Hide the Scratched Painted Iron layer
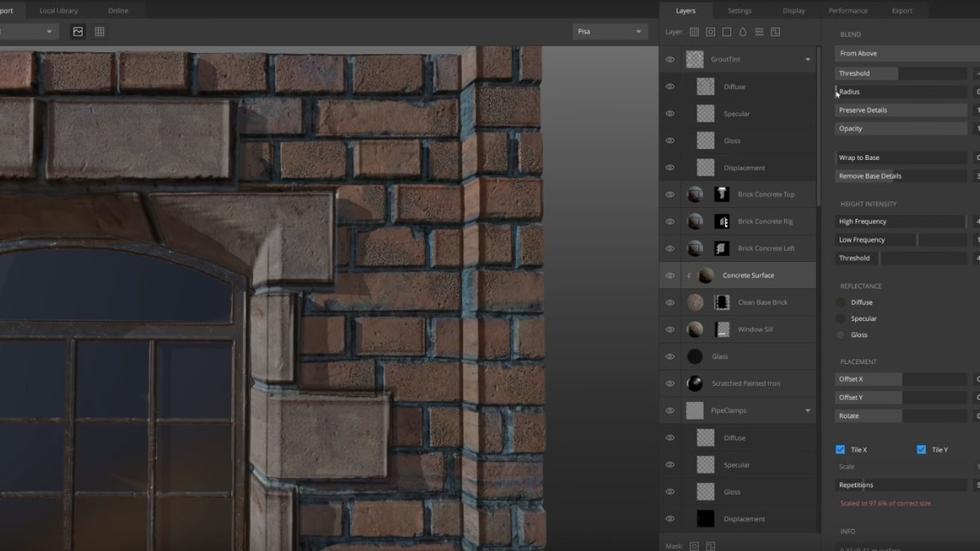 pyautogui.click(x=670, y=383)
